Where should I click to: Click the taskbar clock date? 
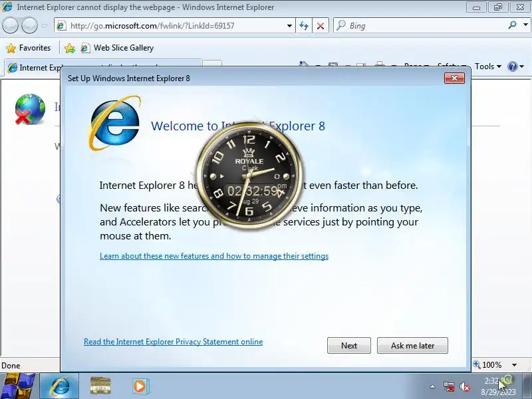[x=498, y=392]
